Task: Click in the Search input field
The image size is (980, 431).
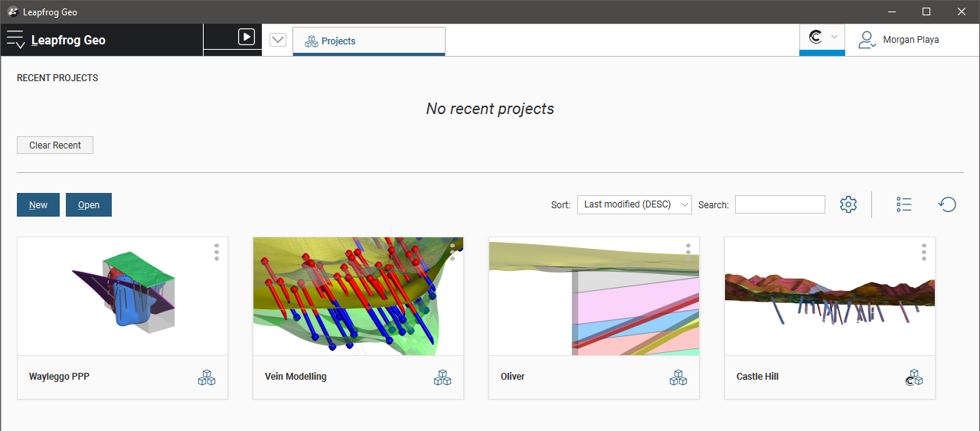Action: coord(780,204)
